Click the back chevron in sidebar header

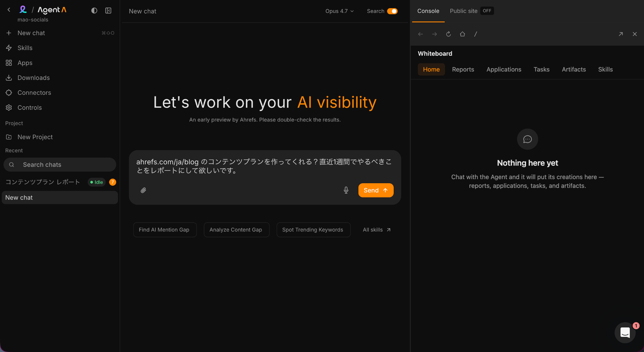(9, 10)
